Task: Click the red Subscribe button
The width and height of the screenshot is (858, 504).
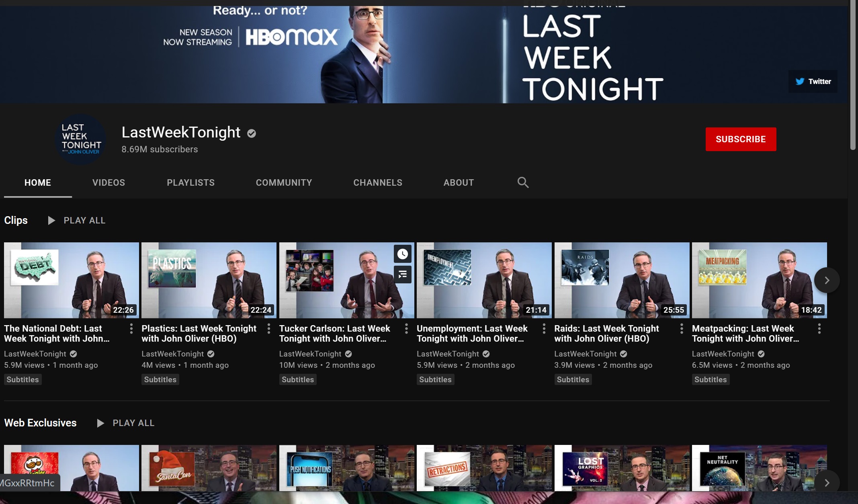Action: pyautogui.click(x=741, y=139)
